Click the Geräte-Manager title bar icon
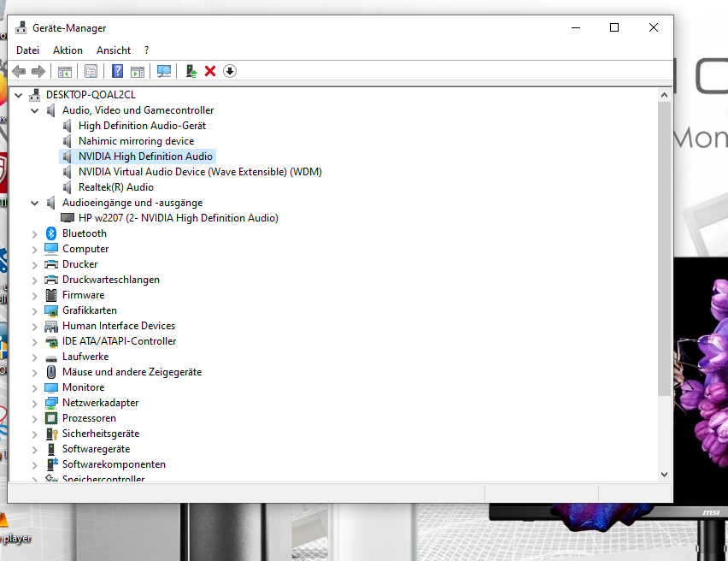 (21, 28)
